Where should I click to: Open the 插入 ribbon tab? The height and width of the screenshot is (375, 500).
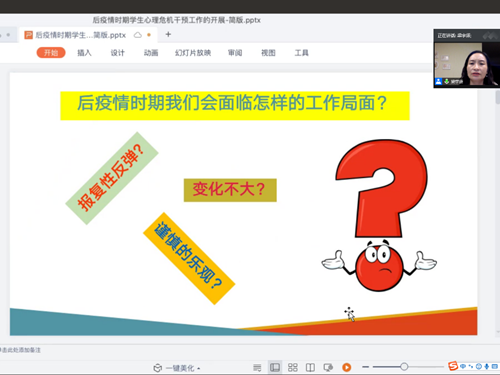(84, 53)
